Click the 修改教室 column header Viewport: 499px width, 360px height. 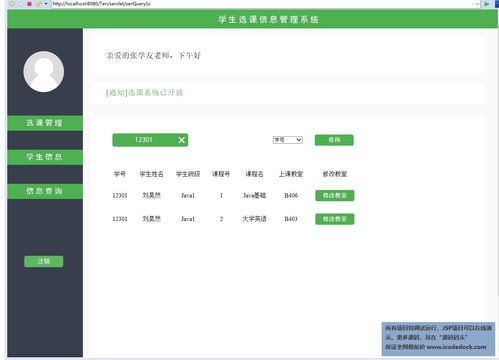pos(335,174)
